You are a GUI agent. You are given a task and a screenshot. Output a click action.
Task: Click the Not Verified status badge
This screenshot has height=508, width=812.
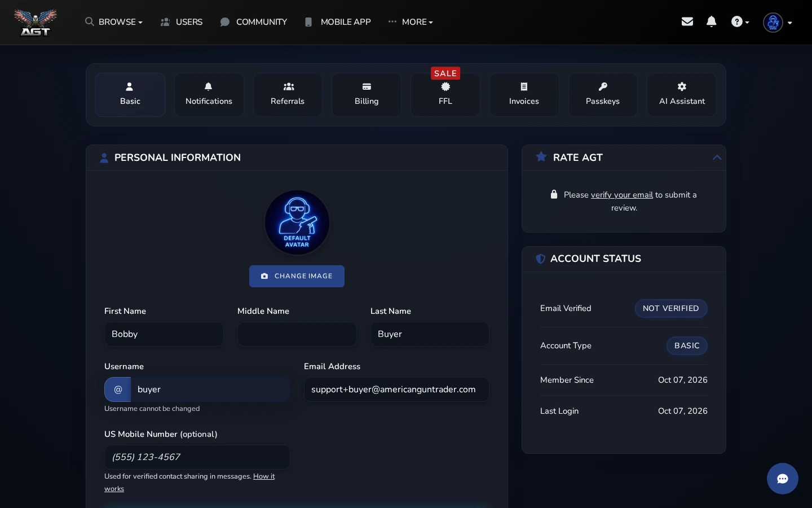pyautogui.click(x=671, y=308)
